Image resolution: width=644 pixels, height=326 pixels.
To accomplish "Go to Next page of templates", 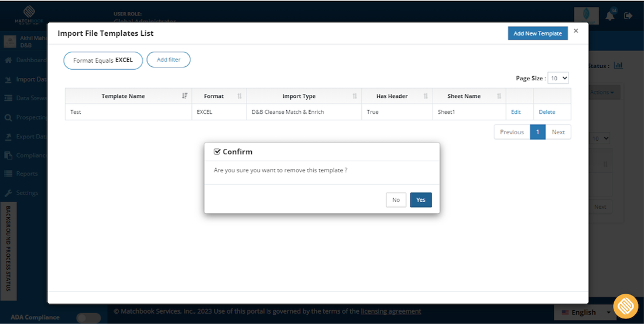I will (x=558, y=132).
